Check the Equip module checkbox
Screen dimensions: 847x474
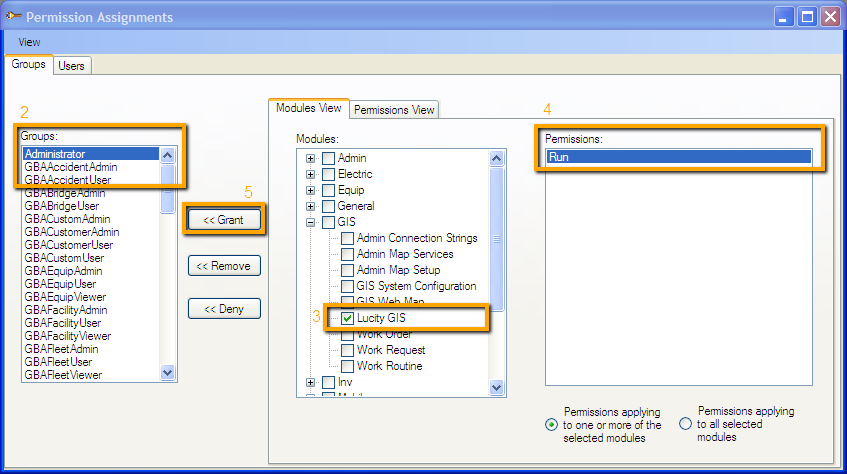[x=328, y=190]
